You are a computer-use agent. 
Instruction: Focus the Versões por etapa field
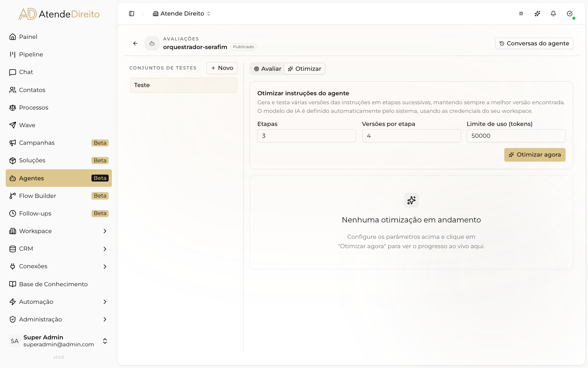(412, 136)
